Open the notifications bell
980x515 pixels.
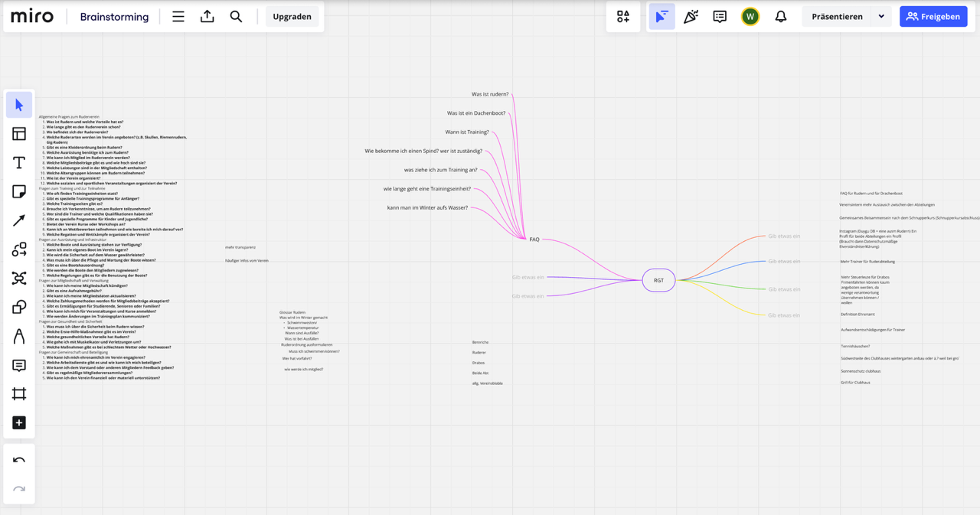781,17
